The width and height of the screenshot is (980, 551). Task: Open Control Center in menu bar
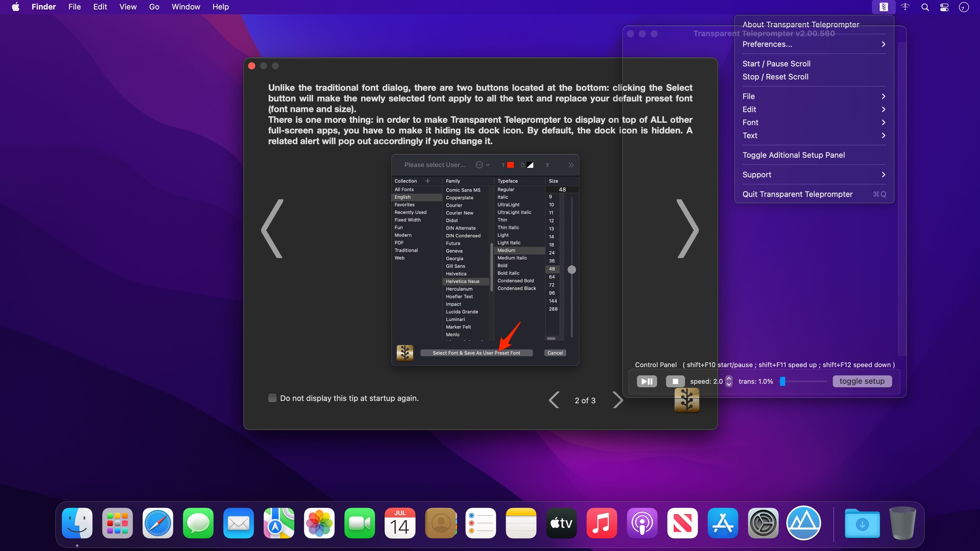pos(944,7)
